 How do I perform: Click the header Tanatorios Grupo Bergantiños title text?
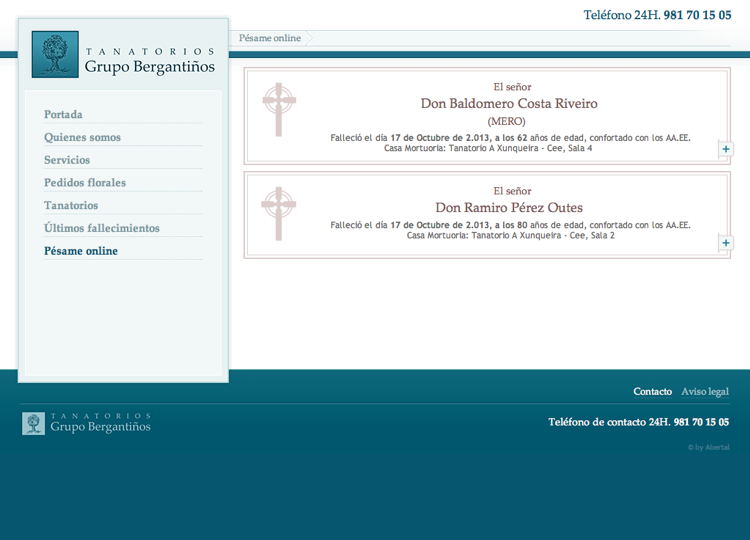pyautogui.click(x=150, y=61)
